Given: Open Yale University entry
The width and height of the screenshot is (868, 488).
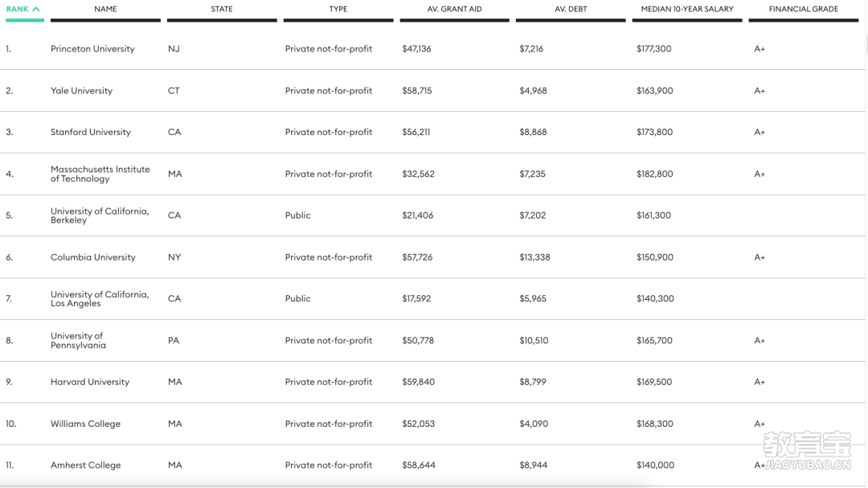Looking at the screenshot, I should pyautogui.click(x=81, y=91).
